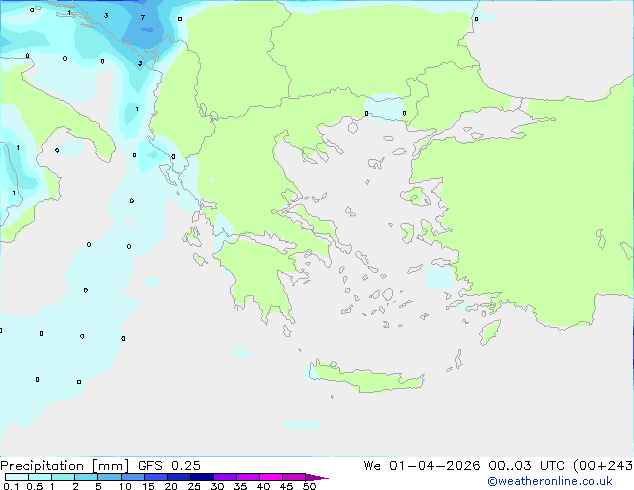Click the "0.1" legend tick label

point(11,486)
